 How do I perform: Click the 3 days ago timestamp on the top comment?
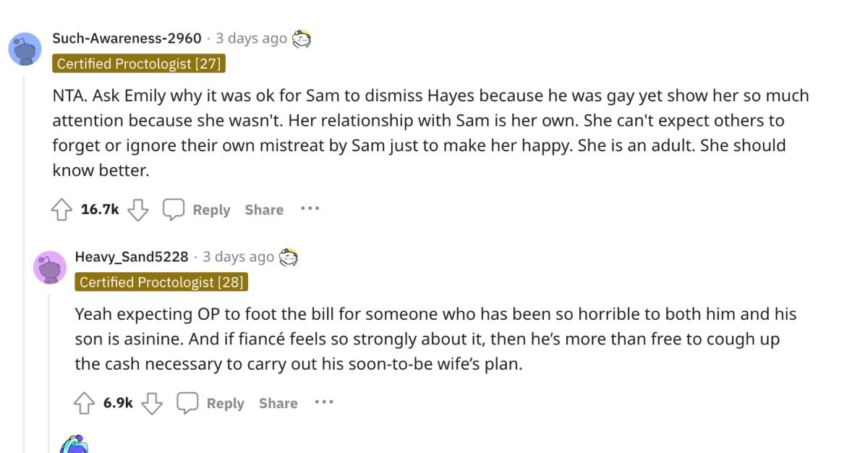(251, 38)
